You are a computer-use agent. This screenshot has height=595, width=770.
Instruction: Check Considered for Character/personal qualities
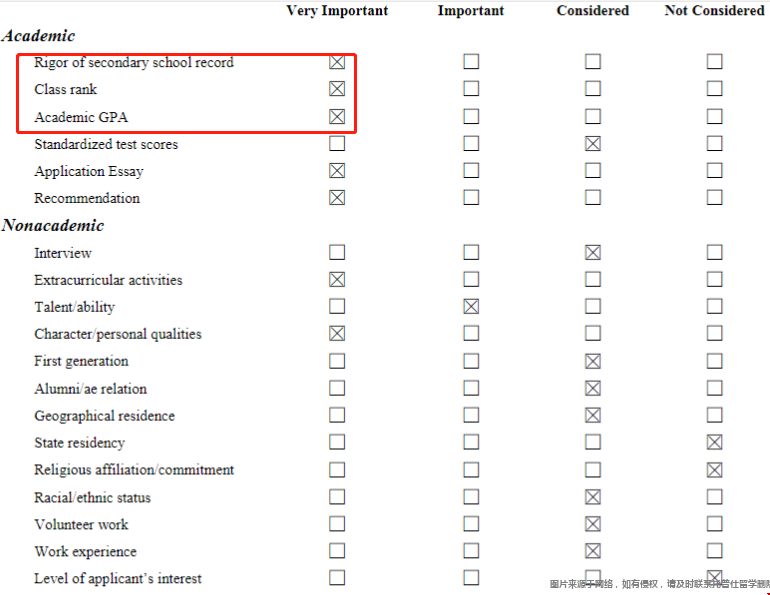coord(593,333)
